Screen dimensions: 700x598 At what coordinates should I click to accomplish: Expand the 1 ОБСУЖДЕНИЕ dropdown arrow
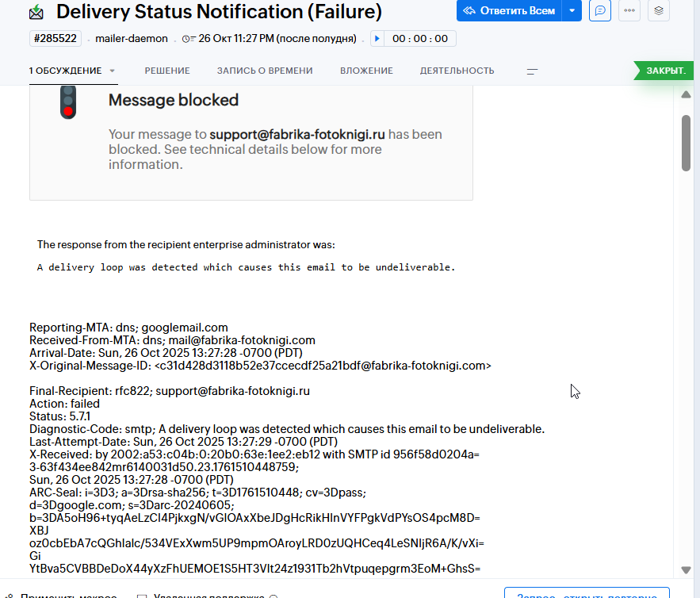112,71
